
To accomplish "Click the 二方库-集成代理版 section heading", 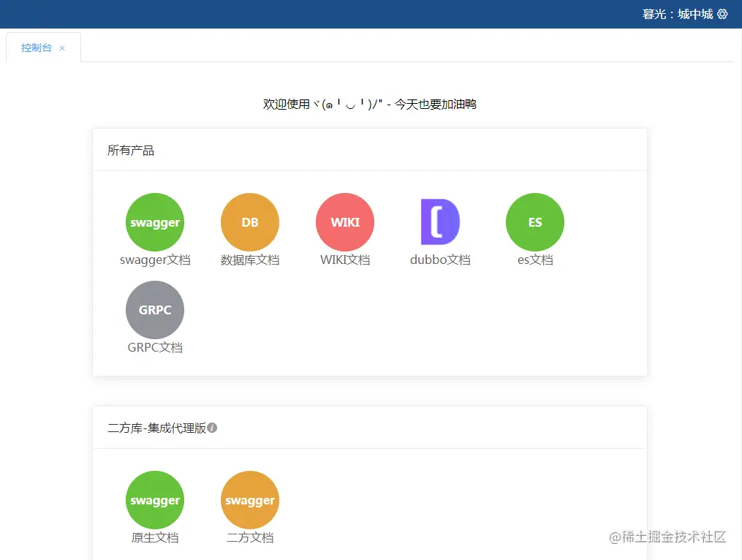I will pos(156,428).
